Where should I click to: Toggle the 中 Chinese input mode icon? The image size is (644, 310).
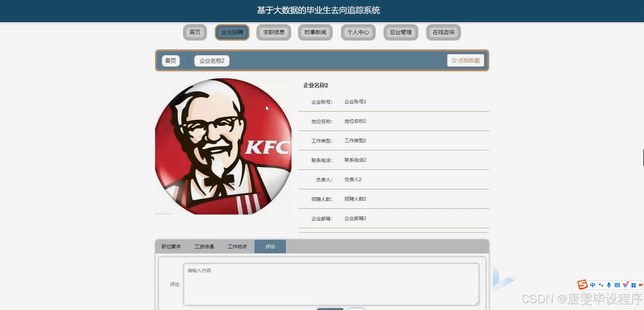click(593, 285)
